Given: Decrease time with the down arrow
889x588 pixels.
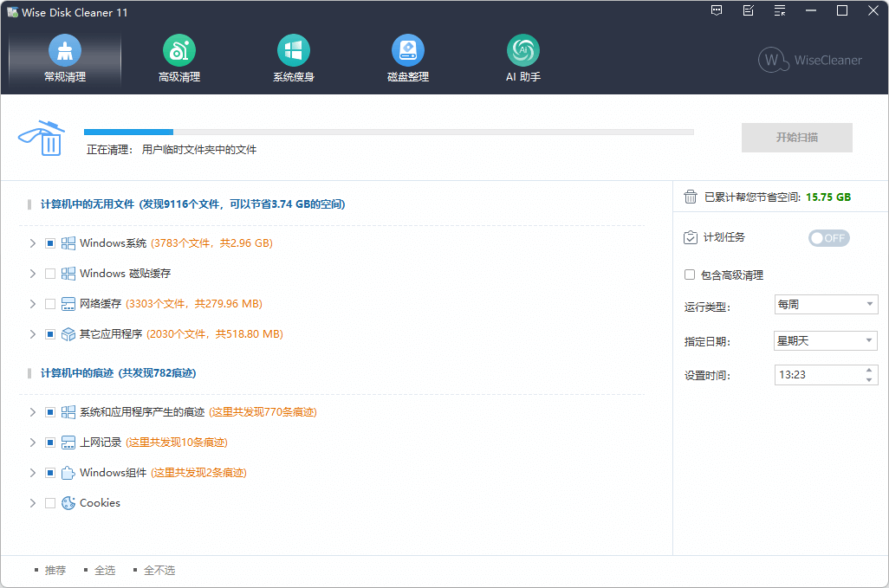Looking at the screenshot, I should [x=869, y=379].
